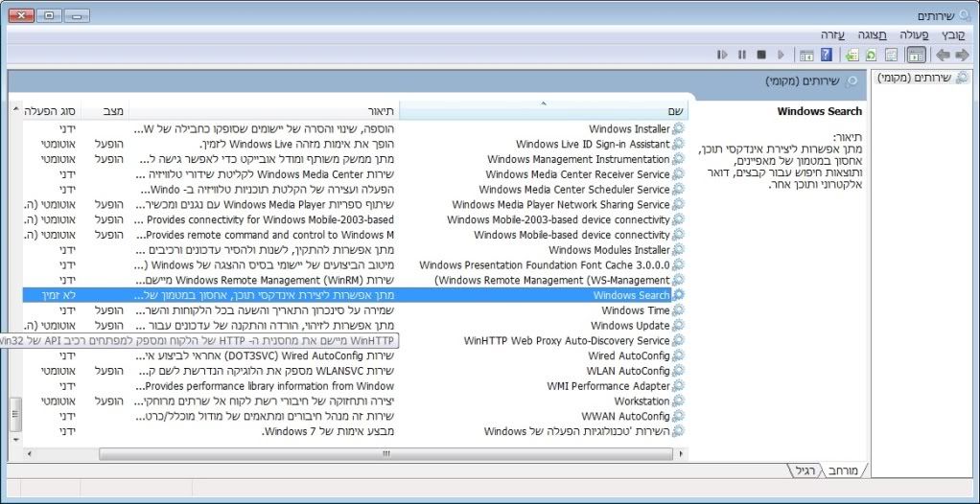Viewport: 980px width, 504px height.
Task: Click אוטומטי startup type in Workstation row
Action: pos(58,401)
